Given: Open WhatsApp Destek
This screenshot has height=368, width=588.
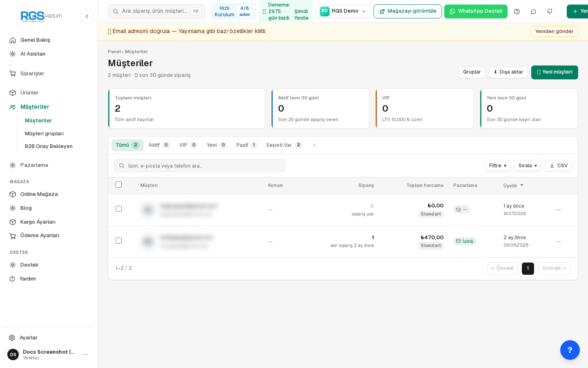Looking at the screenshot, I should tap(476, 11).
